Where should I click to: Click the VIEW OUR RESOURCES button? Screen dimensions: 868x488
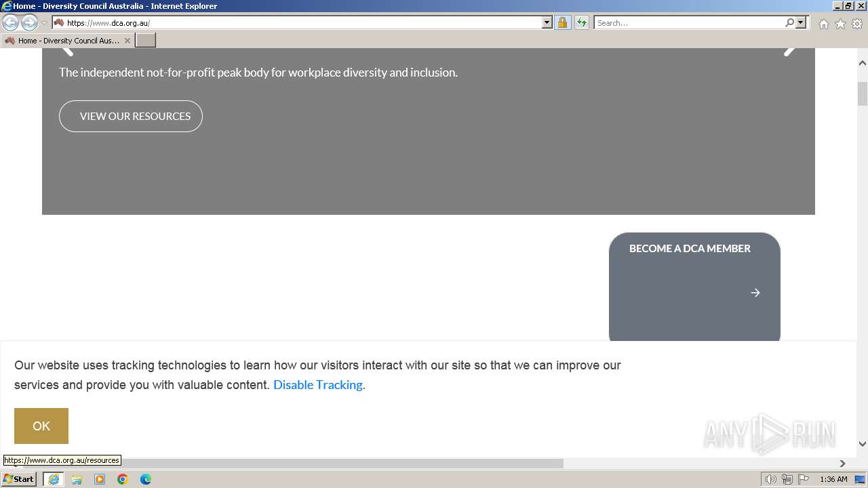pos(131,116)
